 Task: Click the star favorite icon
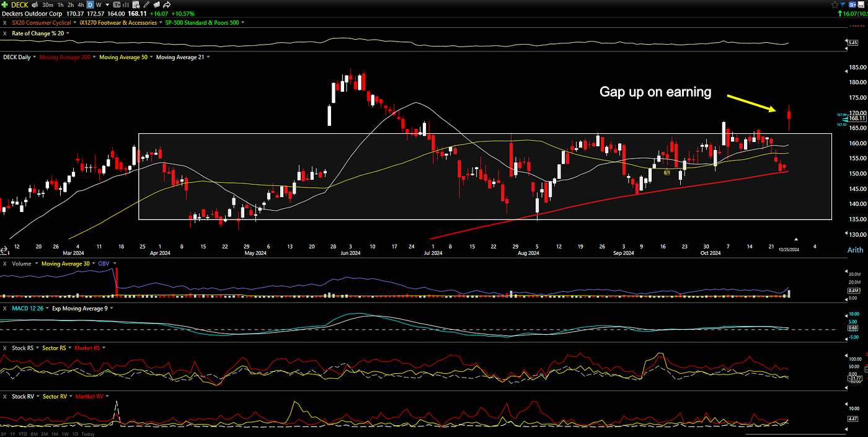tap(835, 5)
